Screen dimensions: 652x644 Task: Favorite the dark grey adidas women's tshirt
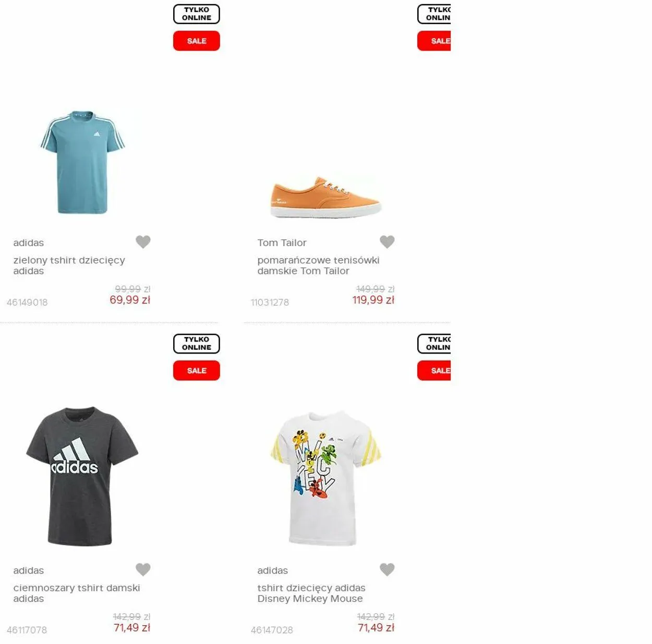[x=143, y=569]
